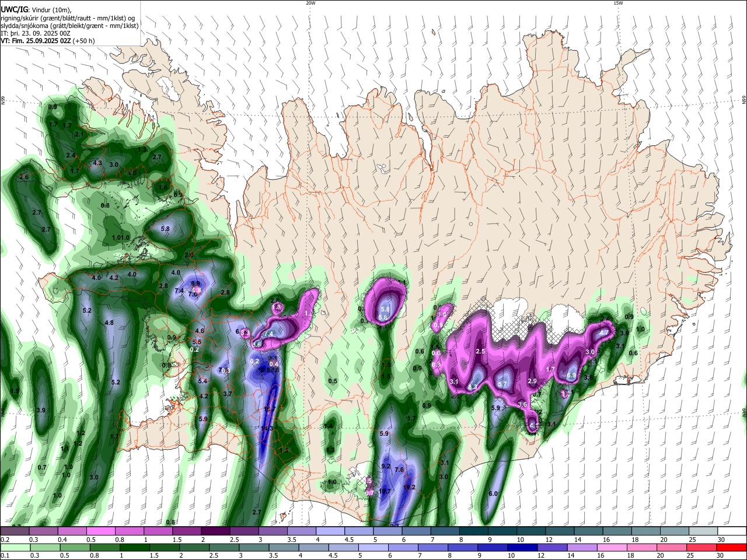Click the '4.7' value in the purple snow area

(605, 332)
